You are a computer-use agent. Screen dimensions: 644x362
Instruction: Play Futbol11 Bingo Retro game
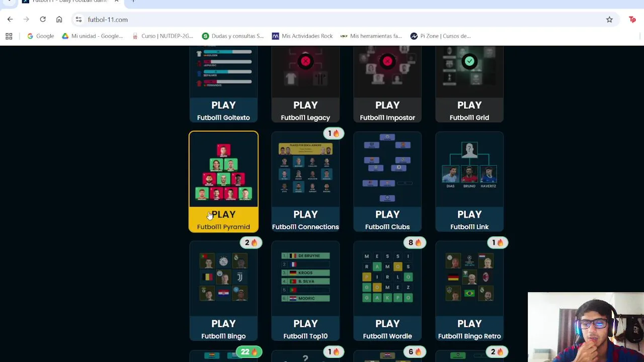pyautogui.click(x=469, y=329)
